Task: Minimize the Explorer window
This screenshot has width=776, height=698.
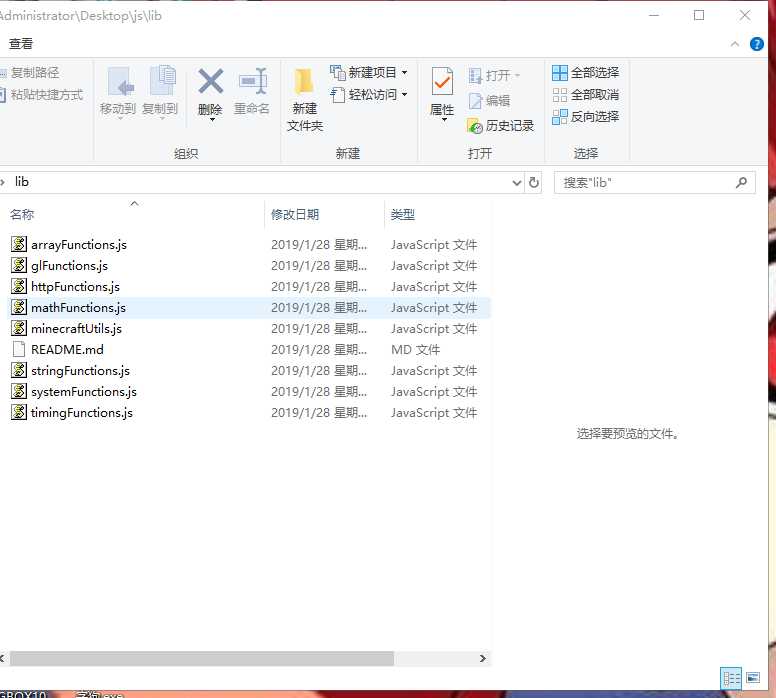Action: click(654, 15)
